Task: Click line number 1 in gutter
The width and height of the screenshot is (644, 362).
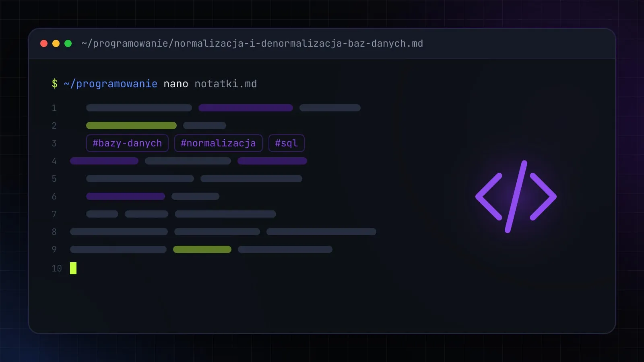Action: coord(54,108)
